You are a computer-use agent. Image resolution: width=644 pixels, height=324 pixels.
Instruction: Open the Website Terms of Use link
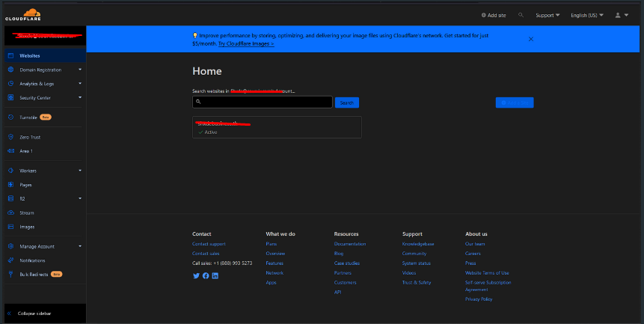487,273
